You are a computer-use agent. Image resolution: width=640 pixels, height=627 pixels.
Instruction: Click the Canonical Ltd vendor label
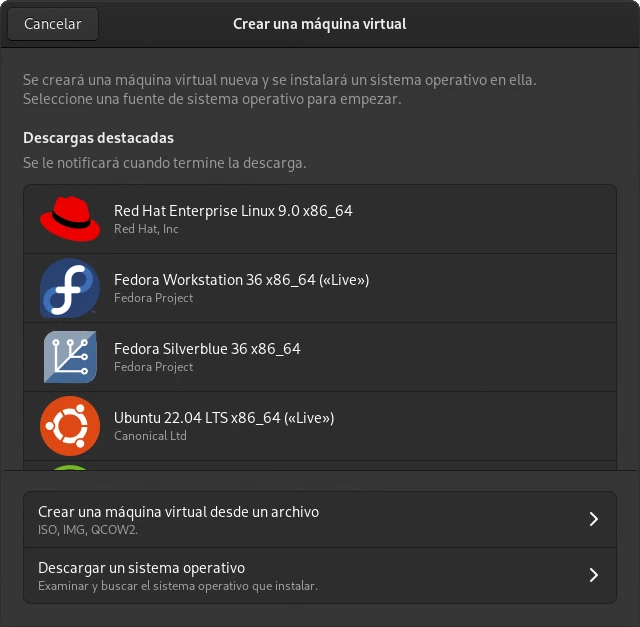click(152, 436)
